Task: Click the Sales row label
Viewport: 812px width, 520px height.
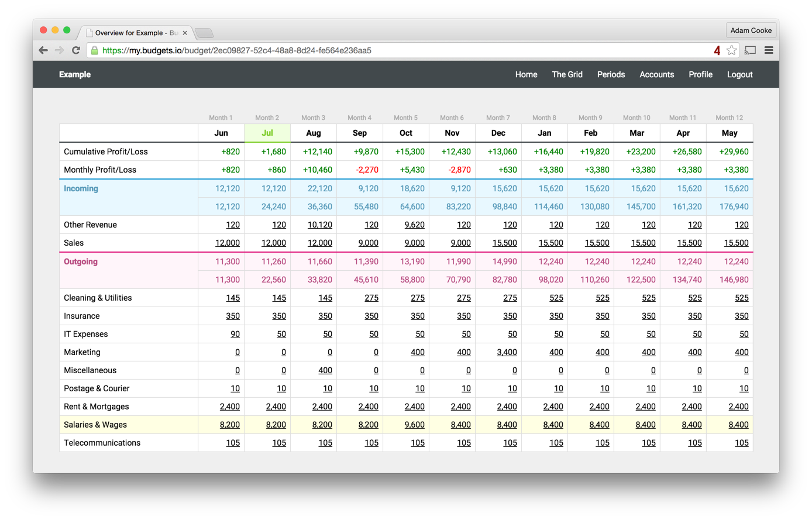Action: 74,243
